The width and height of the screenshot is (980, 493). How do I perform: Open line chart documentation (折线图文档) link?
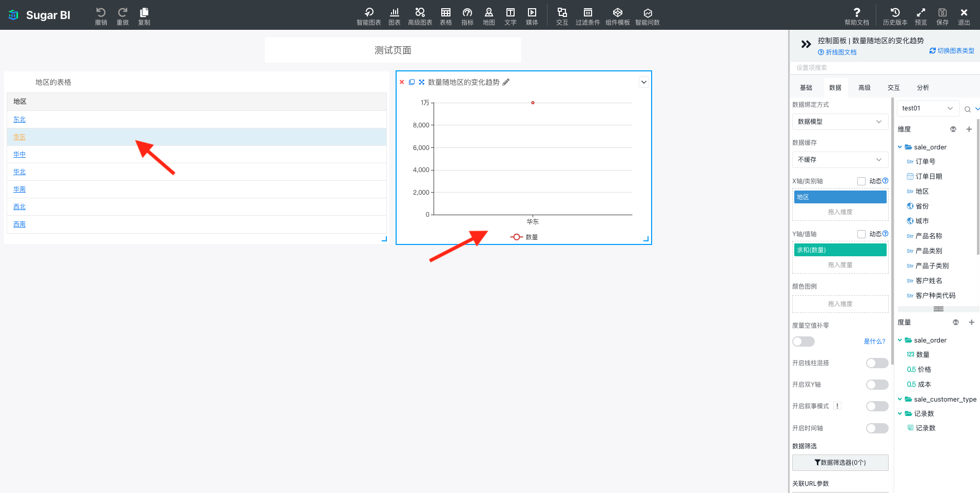point(837,52)
